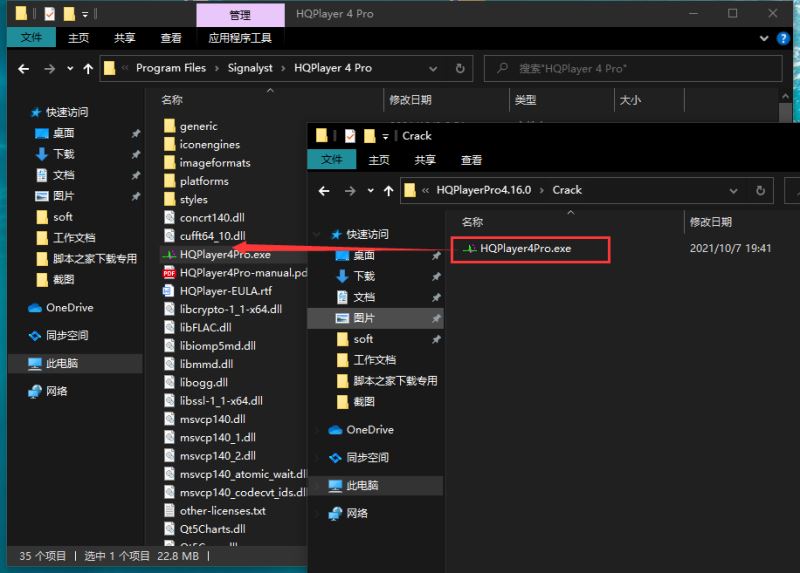Open 文件 menu in HQPlayer 4 Pro window
This screenshot has width=800, height=573.
(x=31, y=38)
